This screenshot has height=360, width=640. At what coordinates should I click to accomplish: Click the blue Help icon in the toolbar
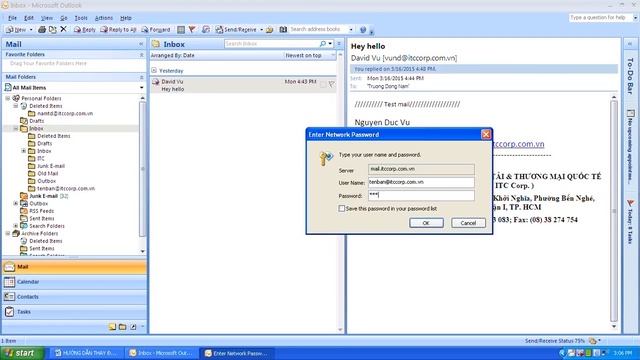[363, 29]
